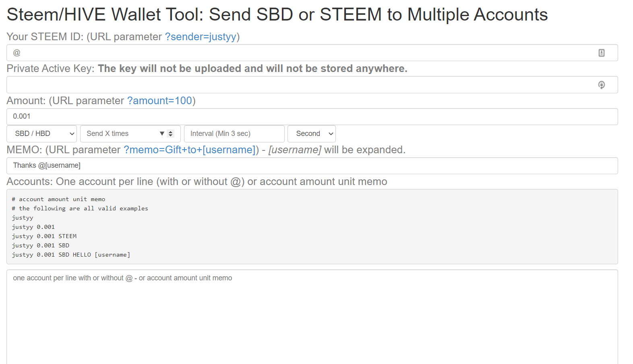Open the SBD / HBD currency dropdown
Viewport: 633px width, 364px height.
point(41,134)
